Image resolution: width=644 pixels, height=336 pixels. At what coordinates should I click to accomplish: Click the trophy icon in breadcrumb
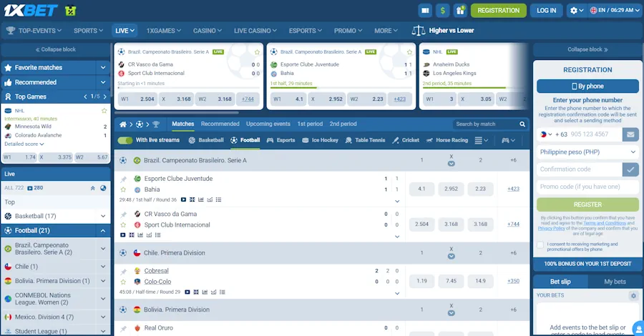click(x=156, y=124)
